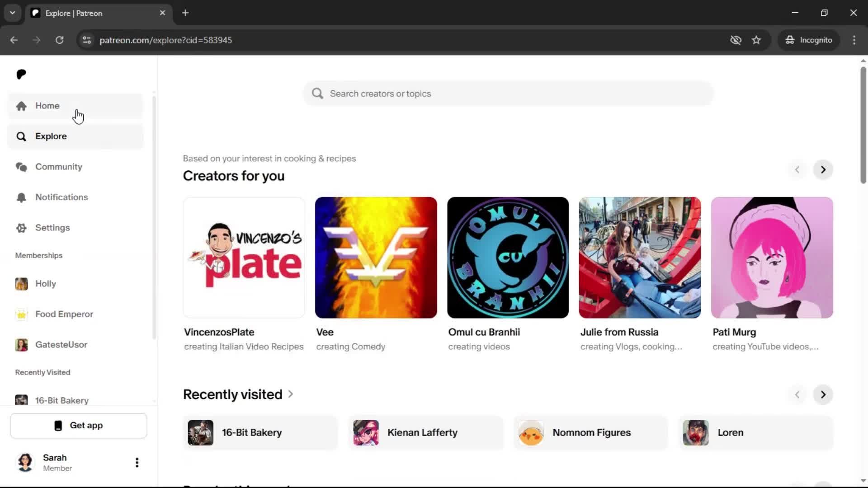The height and width of the screenshot is (488, 868).
Task: Click the Settings gear icon
Action: [x=21, y=228]
